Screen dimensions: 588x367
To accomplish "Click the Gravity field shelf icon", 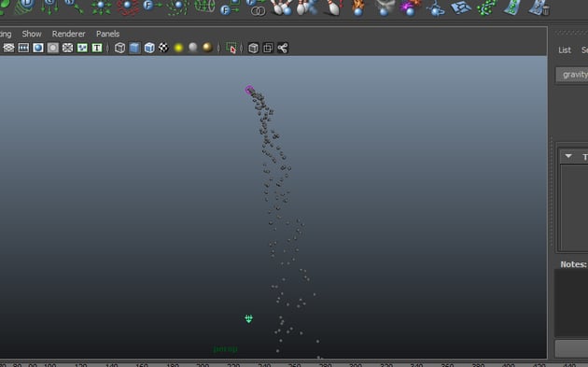I will coord(49,7).
